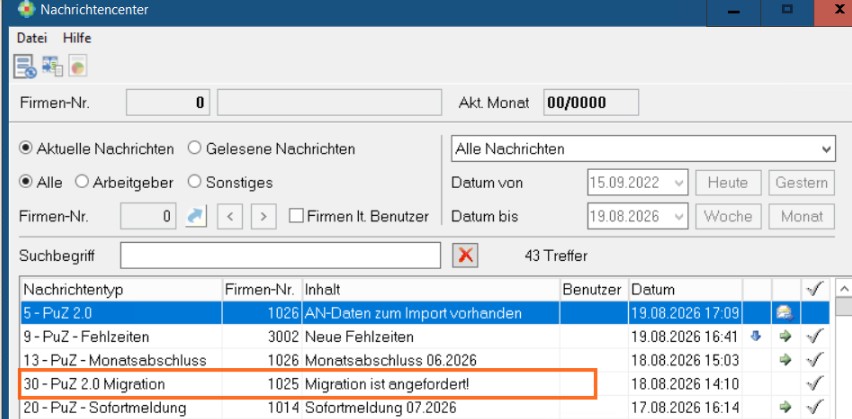Click the data transfer toolbar icon
Image resolution: width=852 pixels, height=419 pixels.
tap(53, 66)
